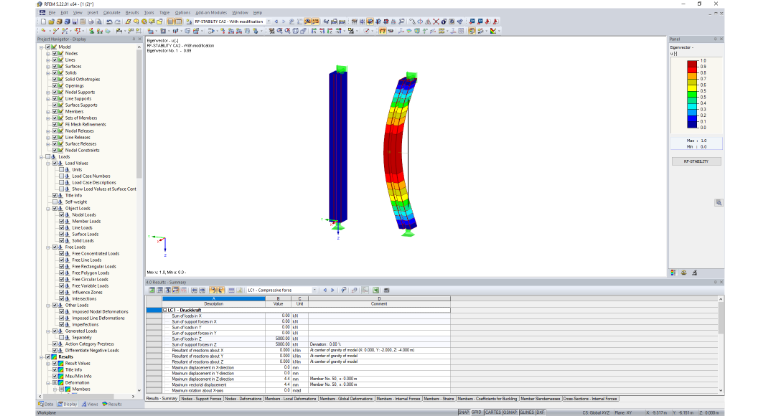Image resolution: width=760 pixels, height=416 pixels.
Task: Toggle the Lines display checkbox
Action: [55, 60]
